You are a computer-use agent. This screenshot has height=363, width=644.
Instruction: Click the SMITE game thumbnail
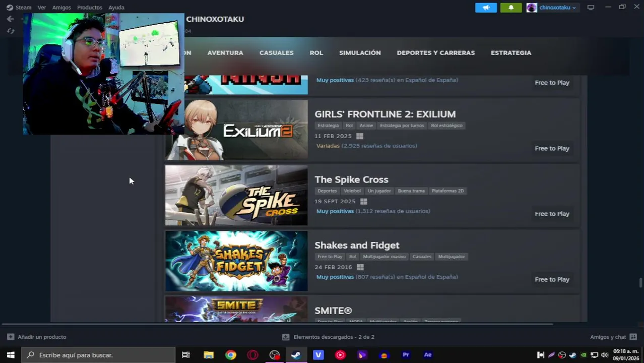click(x=236, y=309)
